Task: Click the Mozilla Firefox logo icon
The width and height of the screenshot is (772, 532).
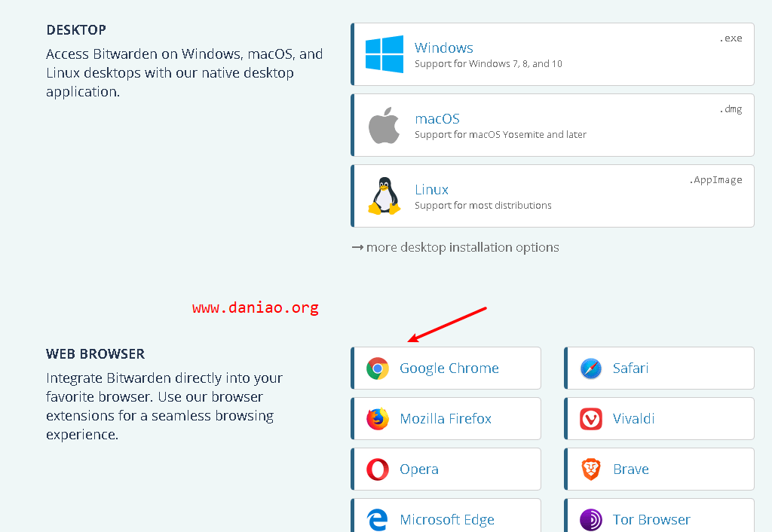Action: [378, 419]
